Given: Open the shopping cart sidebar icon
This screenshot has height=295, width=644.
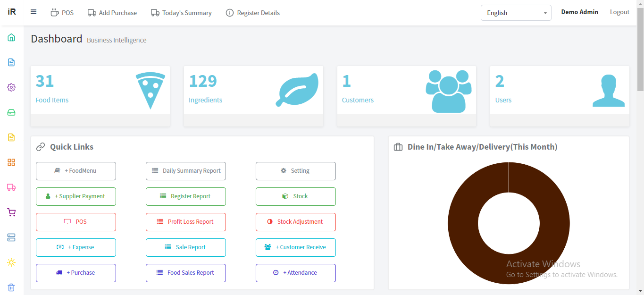Looking at the screenshot, I should [x=11, y=212].
